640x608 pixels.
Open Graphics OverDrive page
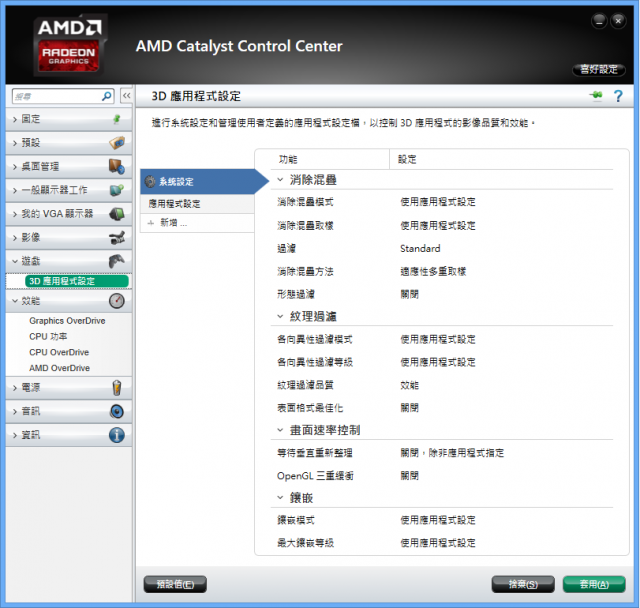(x=67, y=321)
